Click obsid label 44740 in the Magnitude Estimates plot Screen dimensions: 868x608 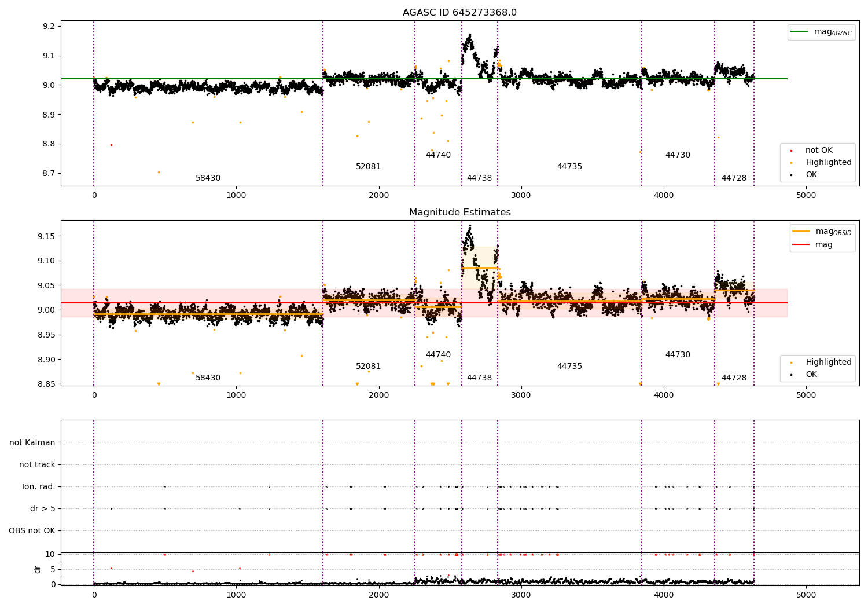438,355
